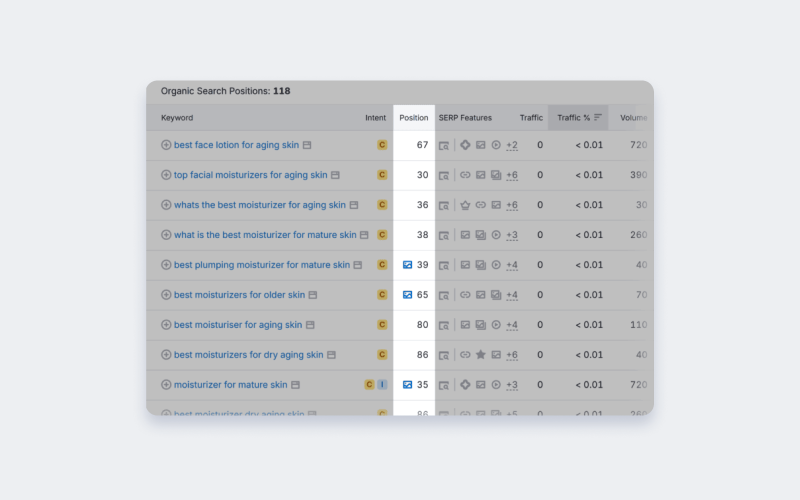This screenshot has height=500, width=800.
Task: Click link SERP feature icon in 'whats the best moisturizer' row
Action: [x=480, y=205]
